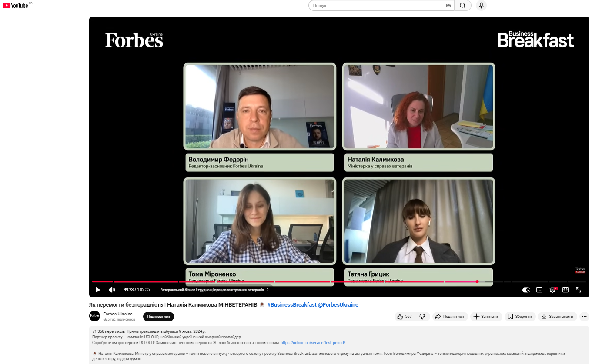592x364 pixels.
Task: Switch to theater mode
Action: click(565, 290)
